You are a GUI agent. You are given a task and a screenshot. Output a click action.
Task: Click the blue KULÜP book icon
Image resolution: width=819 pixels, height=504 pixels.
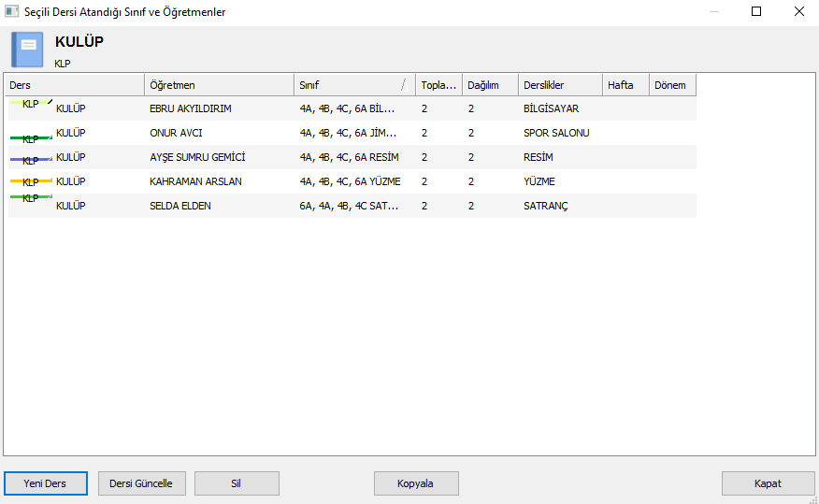pos(27,50)
